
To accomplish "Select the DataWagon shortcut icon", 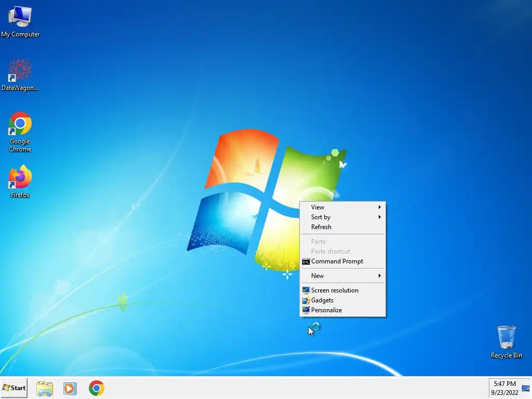I will tap(20, 75).
